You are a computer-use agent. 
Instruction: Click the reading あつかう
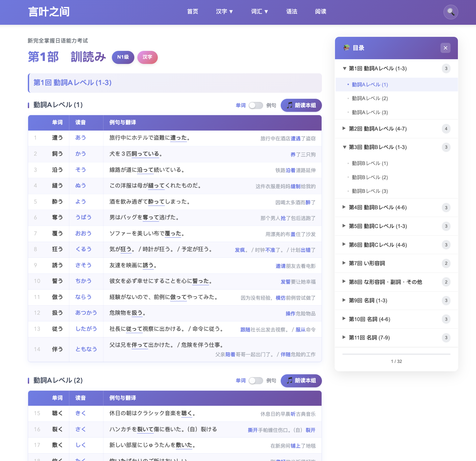(x=86, y=313)
